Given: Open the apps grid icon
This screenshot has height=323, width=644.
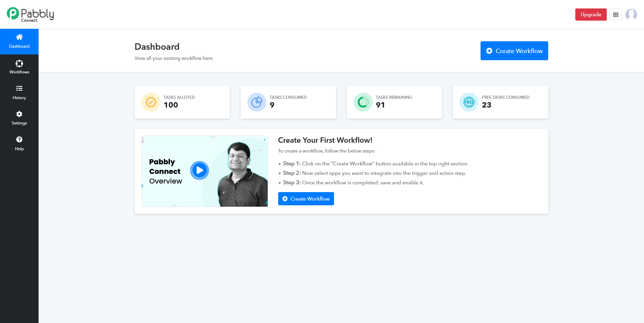Looking at the screenshot, I should pos(616,15).
